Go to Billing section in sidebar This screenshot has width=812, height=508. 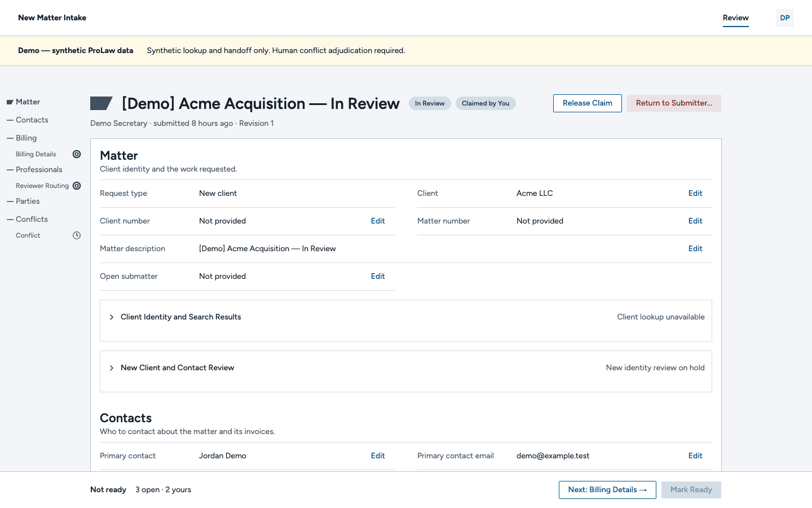[26, 138]
